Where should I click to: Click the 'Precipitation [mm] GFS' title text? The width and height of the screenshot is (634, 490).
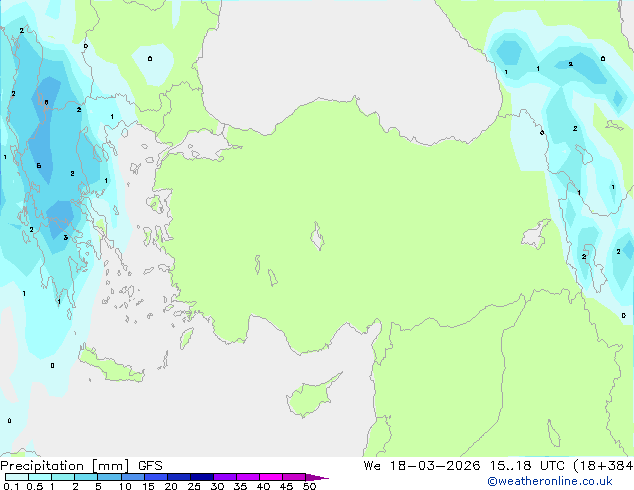point(81,466)
